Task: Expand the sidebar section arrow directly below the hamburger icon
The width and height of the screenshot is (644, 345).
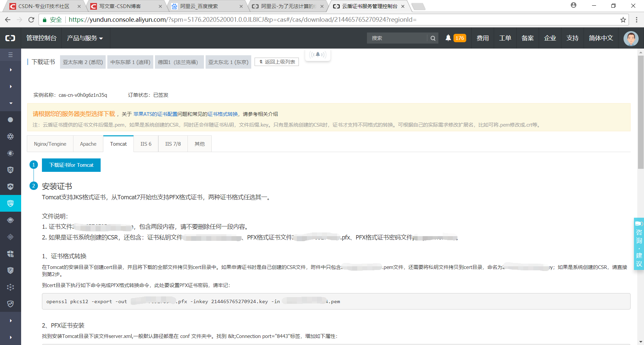Action: (11, 70)
